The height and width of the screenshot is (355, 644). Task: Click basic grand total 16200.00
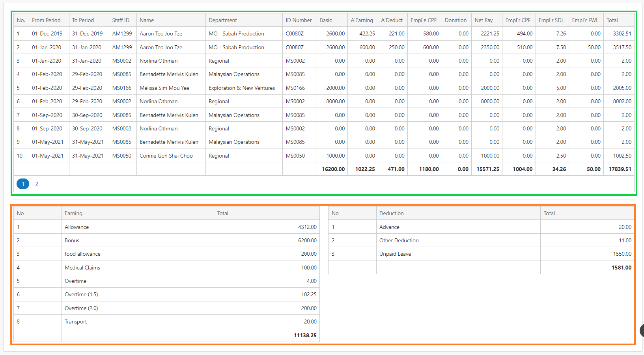(333, 169)
